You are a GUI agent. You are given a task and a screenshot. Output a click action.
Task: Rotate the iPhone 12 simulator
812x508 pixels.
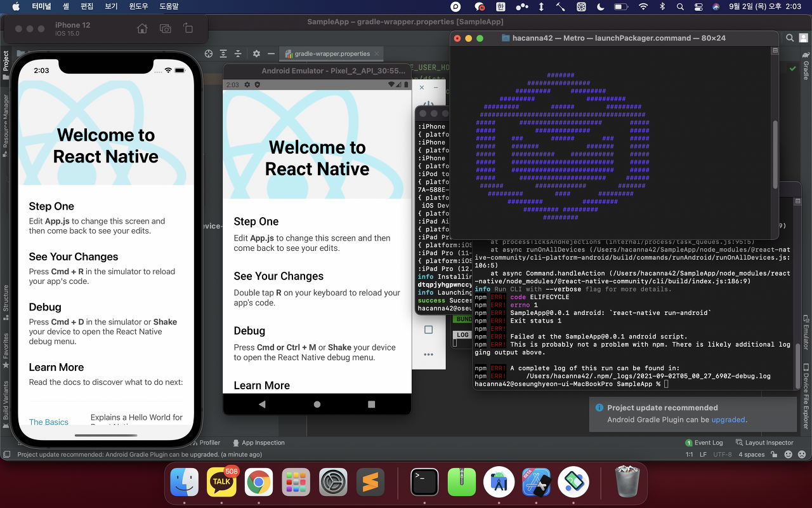point(188,29)
